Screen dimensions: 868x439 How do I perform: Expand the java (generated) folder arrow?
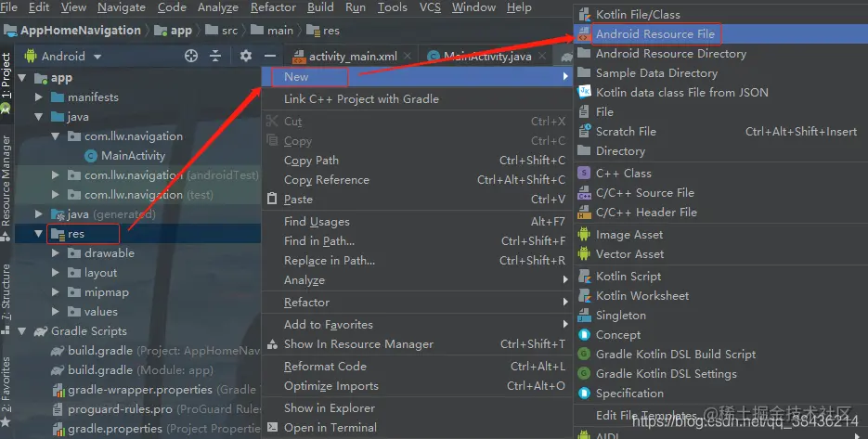pyautogui.click(x=39, y=214)
